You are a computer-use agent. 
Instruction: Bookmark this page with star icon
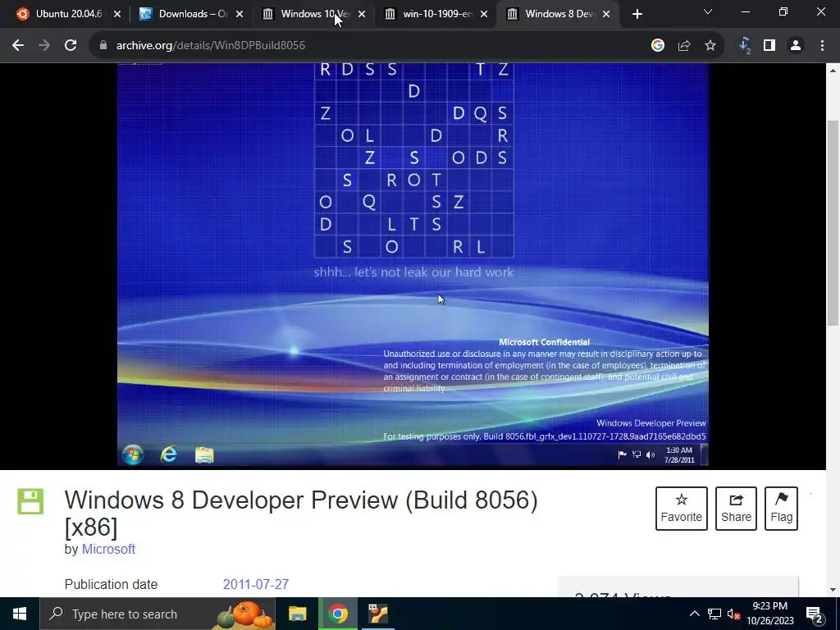(x=710, y=46)
